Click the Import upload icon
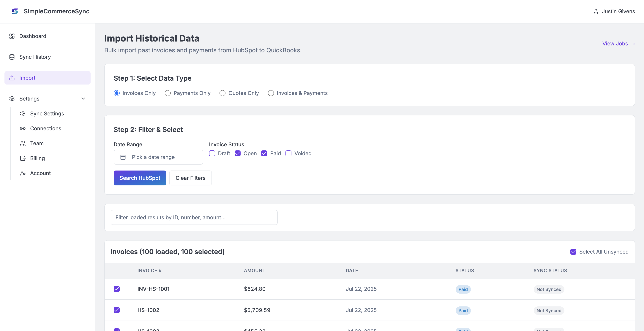Screen dimensions: 644x331 [x=12, y=78]
